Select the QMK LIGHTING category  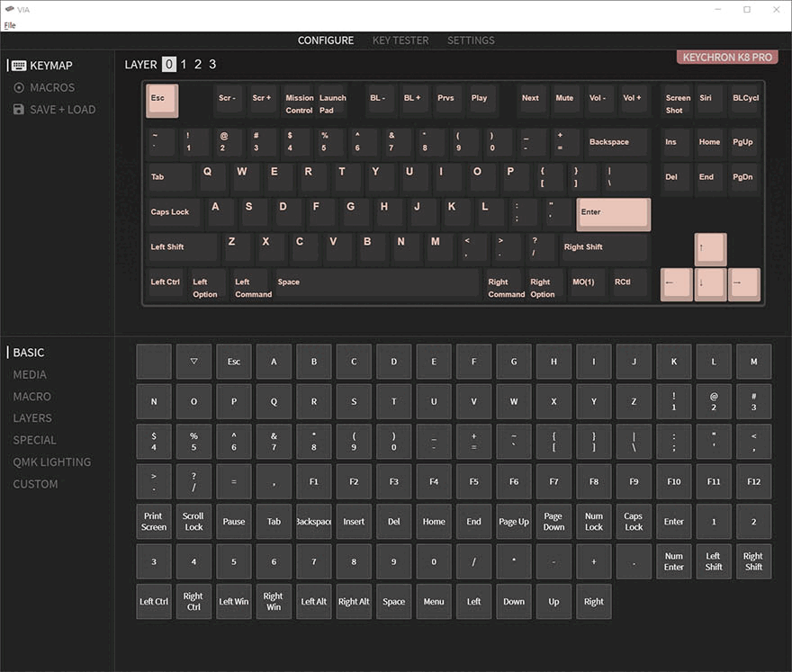52,462
